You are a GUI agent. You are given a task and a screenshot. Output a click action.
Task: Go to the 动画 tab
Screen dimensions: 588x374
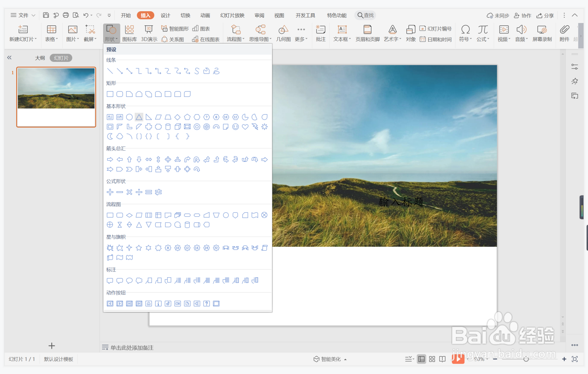coord(205,15)
